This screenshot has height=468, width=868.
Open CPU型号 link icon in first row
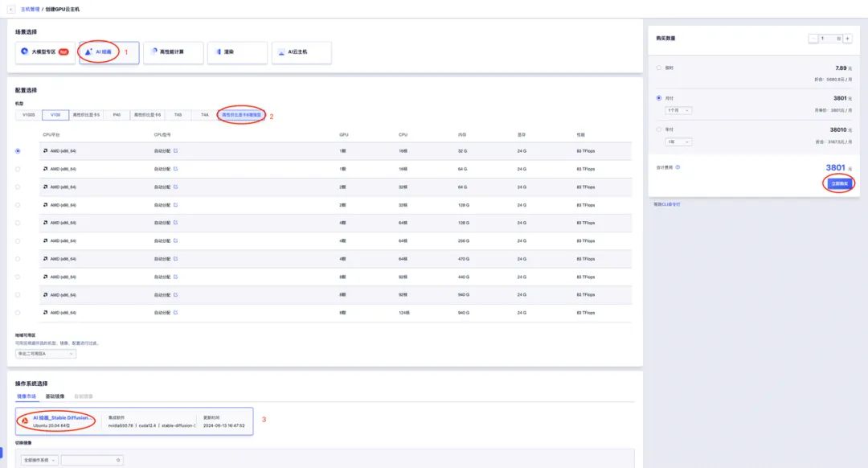(176, 150)
